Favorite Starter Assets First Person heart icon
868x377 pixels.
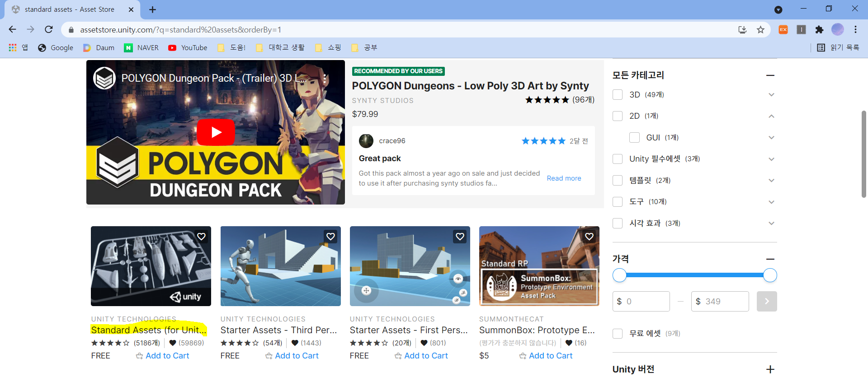click(460, 236)
